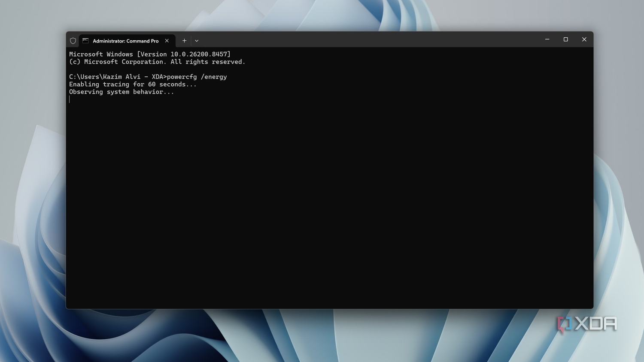Click 'Enabling tracing for 60 seconds...' line
The width and height of the screenshot is (644, 362).
pos(133,84)
